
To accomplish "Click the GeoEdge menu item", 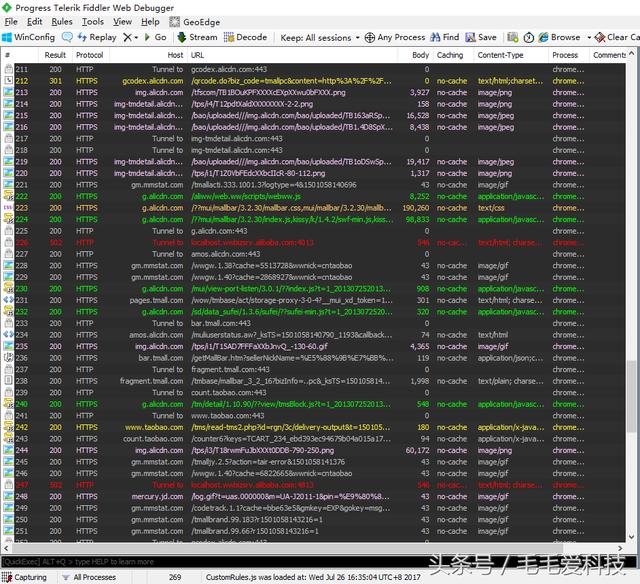I will click(x=195, y=22).
